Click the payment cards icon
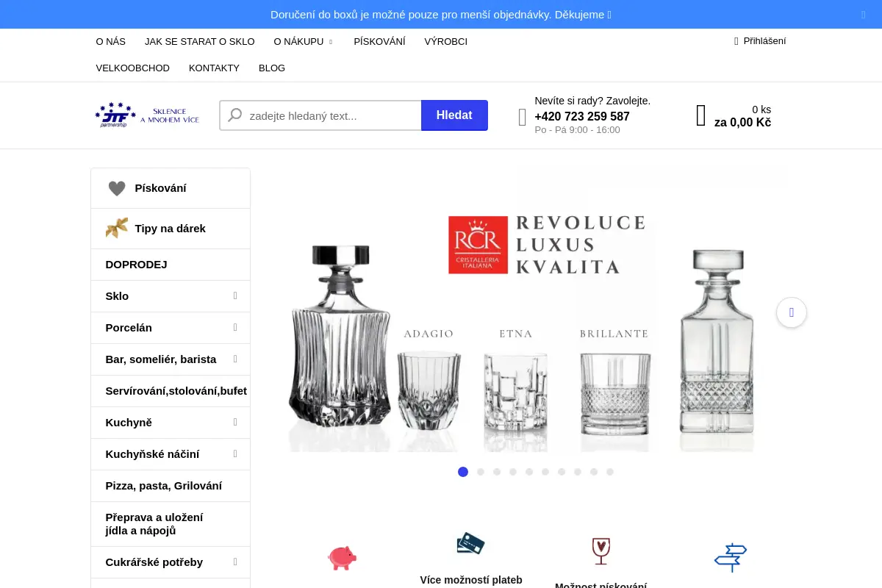The width and height of the screenshot is (882, 588). [x=470, y=544]
